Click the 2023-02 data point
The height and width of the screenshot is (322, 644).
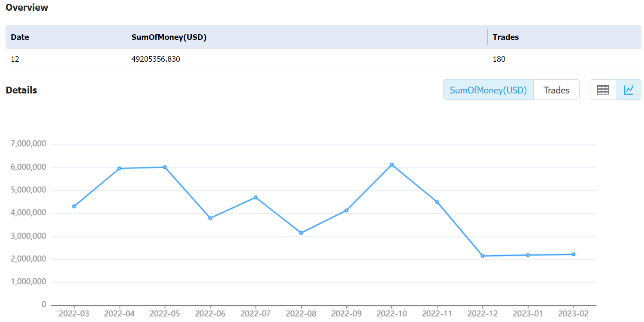coord(573,254)
